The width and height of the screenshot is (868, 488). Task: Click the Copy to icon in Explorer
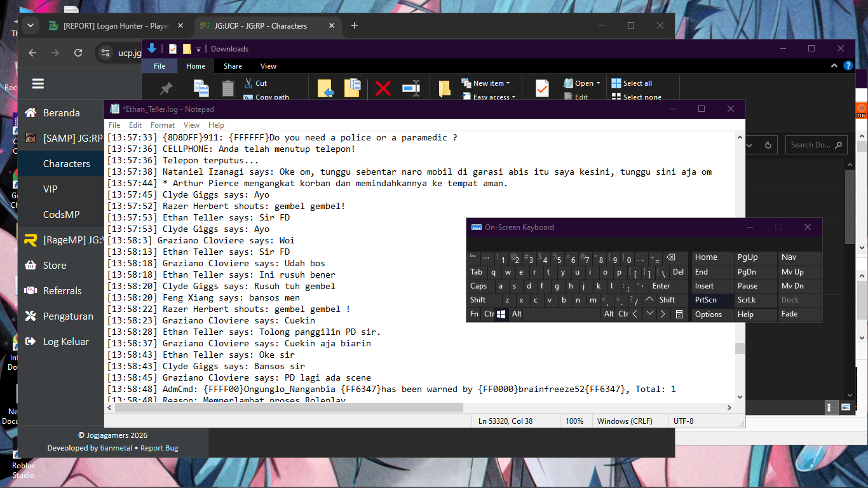353,88
